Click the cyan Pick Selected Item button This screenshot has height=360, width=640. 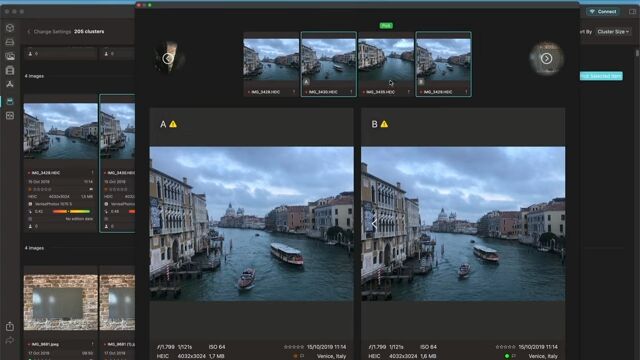pos(601,76)
